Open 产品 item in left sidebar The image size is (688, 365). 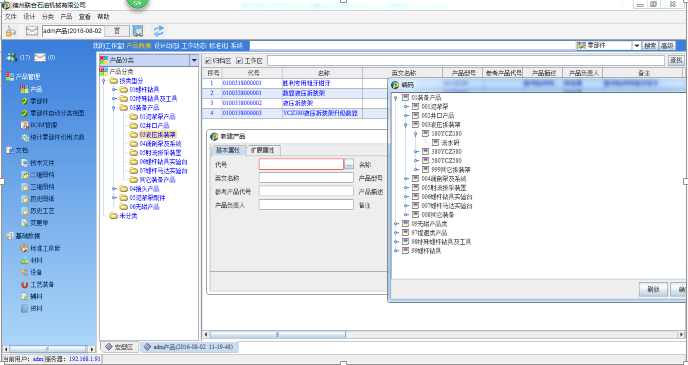(x=36, y=89)
